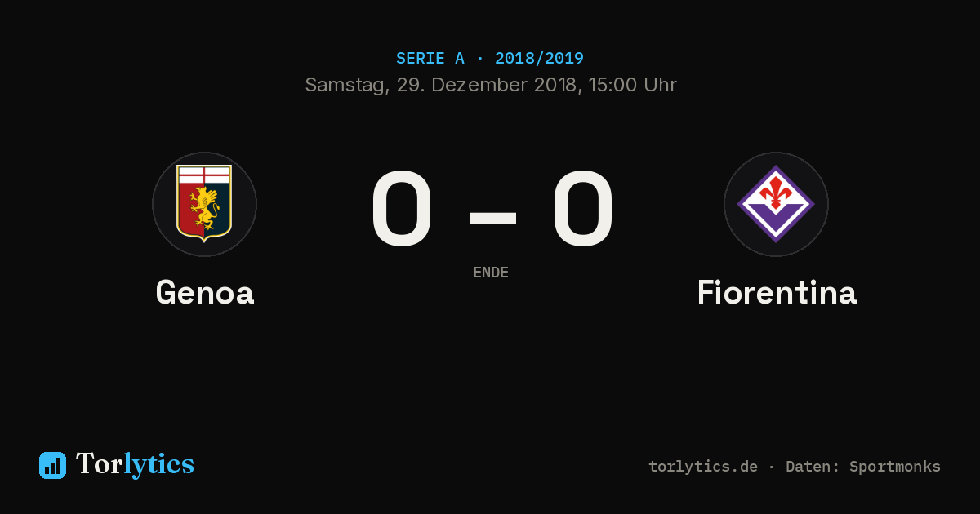Select the Fiorentina team name

pyautogui.click(x=777, y=293)
